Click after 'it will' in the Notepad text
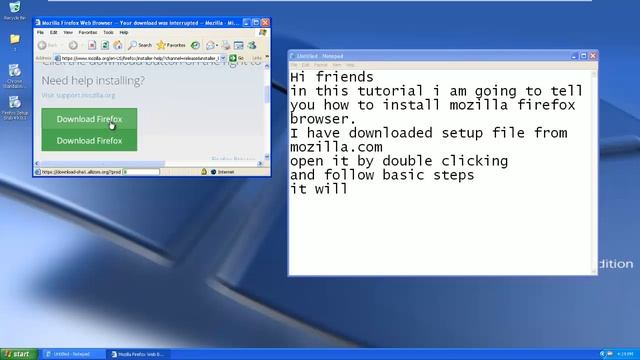Screen dimensions: 640x360 coord(348,189)
